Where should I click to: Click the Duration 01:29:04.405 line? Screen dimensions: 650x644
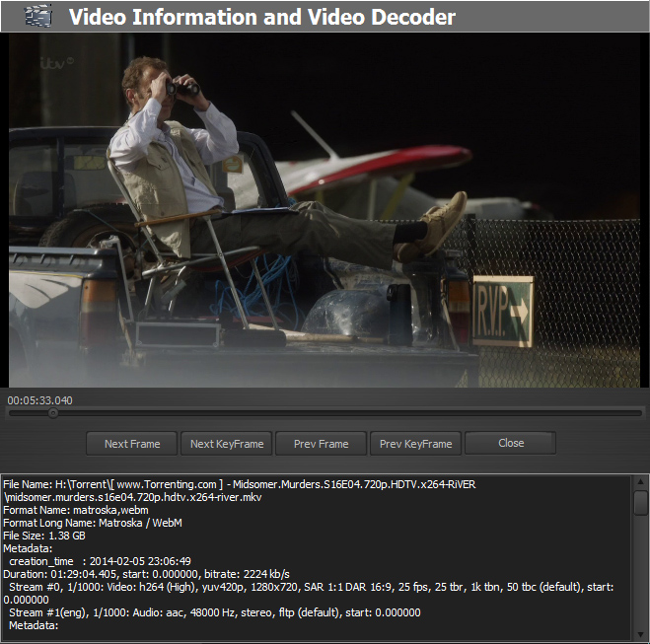pos(146,574)
